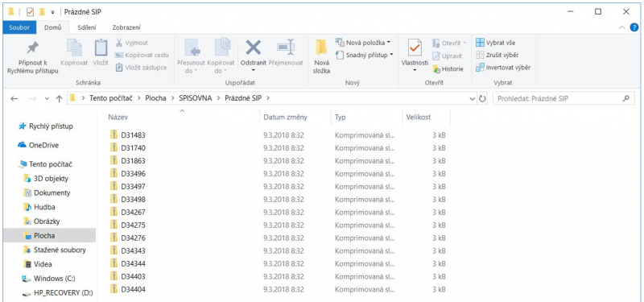Click Připnout k Rychlému přístupu pin icon
Screen dimensions: 644x302
coord(33,48)
